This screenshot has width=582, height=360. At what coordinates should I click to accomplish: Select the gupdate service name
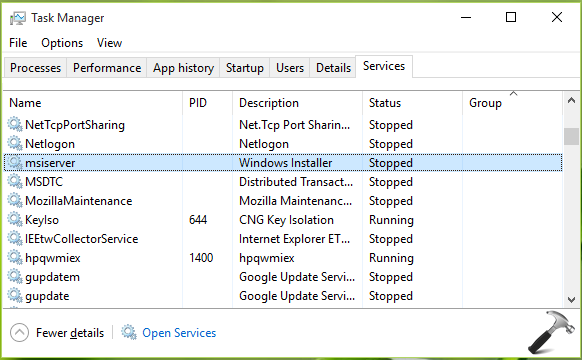click(47, 296)
